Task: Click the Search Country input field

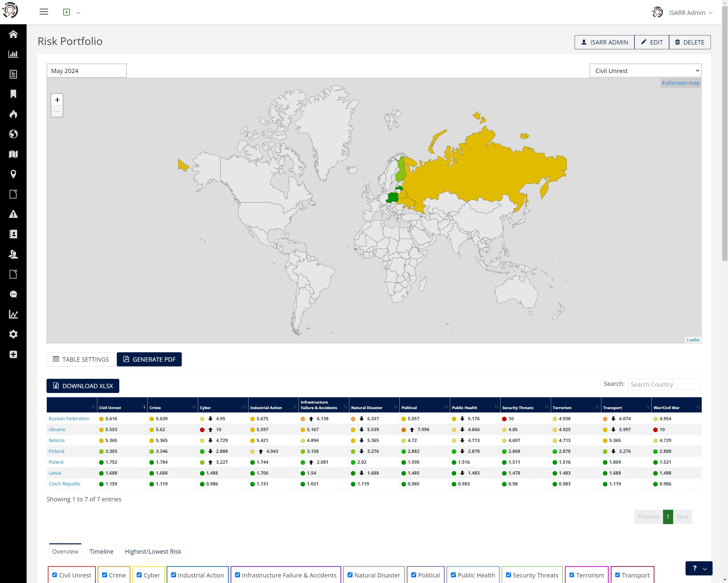Action: coord(664,384)
